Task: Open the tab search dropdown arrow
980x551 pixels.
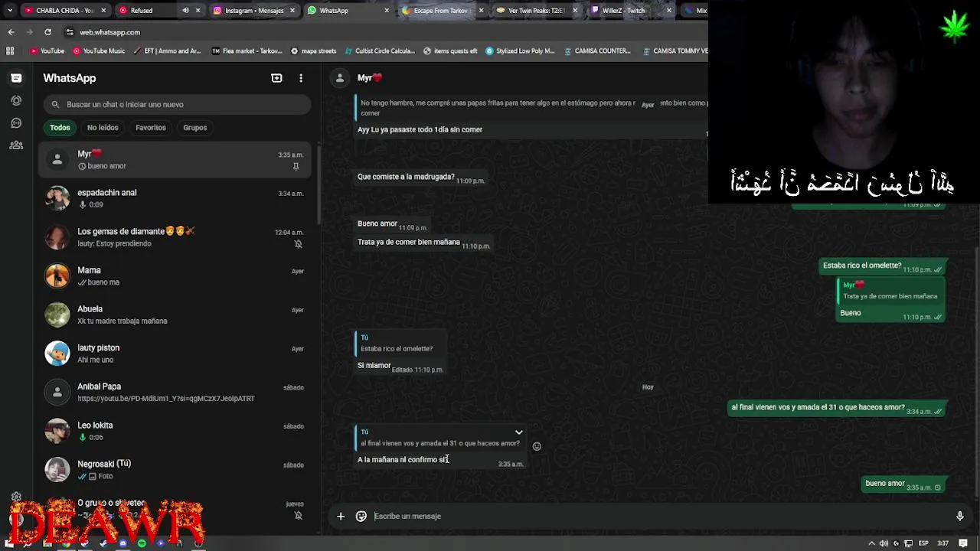Action: pos(9,11)
